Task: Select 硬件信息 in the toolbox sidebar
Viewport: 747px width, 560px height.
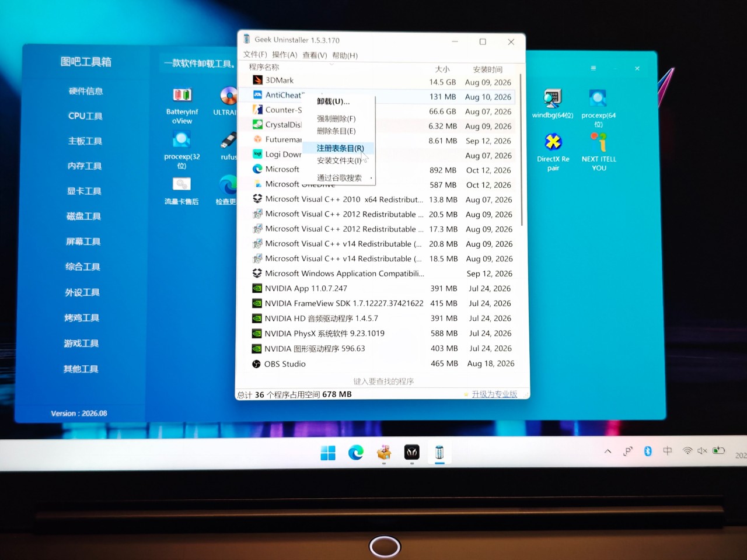Action: pyautogui.click(x=86, y=91)
